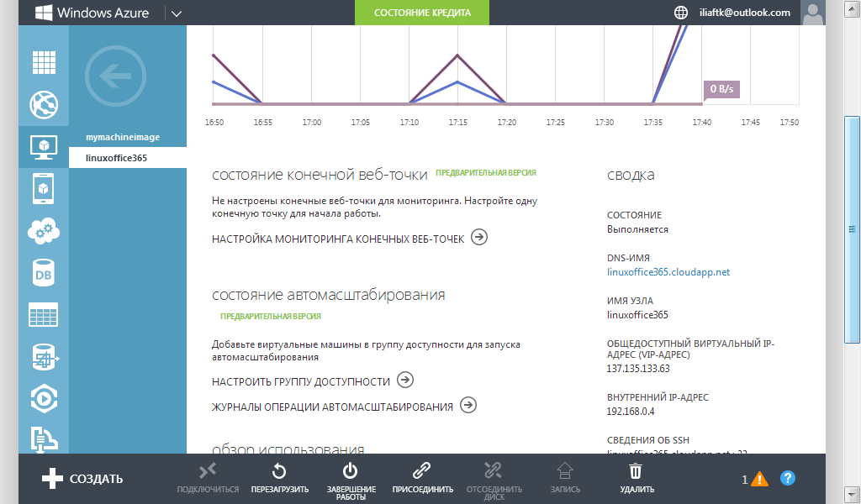This screenshot has height=504, width=861.
Task: Go back using the circled arrow
Action: coord(115,76)
